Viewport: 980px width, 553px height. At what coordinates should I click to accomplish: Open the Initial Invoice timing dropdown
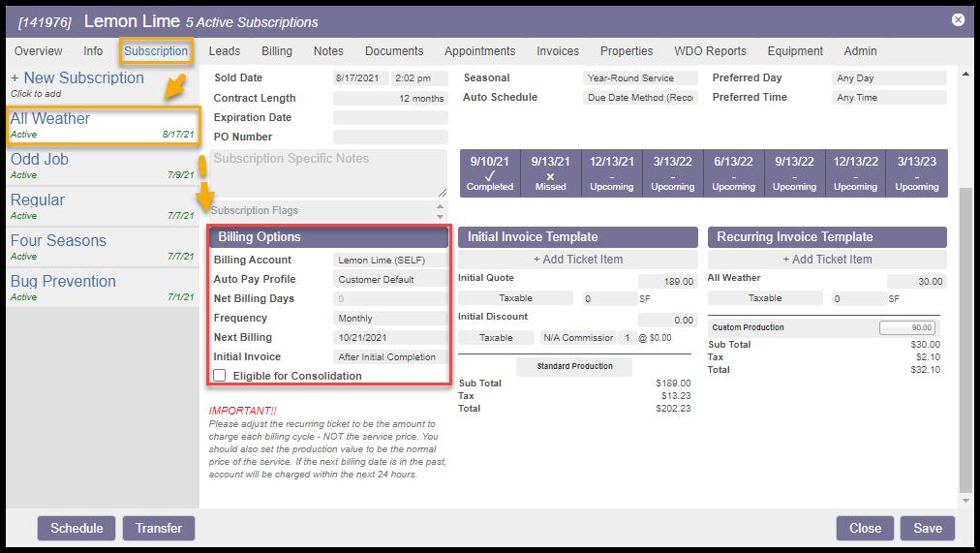[390, 357]
